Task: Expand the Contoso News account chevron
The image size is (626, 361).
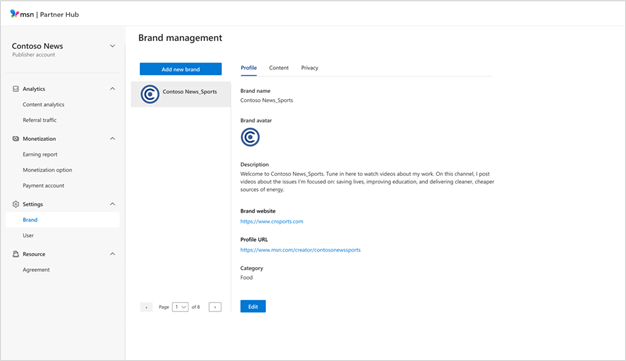Action: 113,46
